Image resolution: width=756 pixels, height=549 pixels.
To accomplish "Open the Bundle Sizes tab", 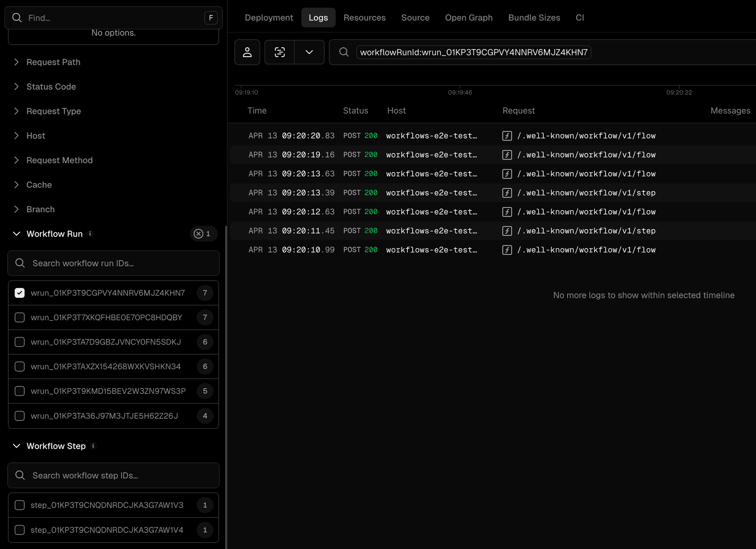I will [534, 18].
